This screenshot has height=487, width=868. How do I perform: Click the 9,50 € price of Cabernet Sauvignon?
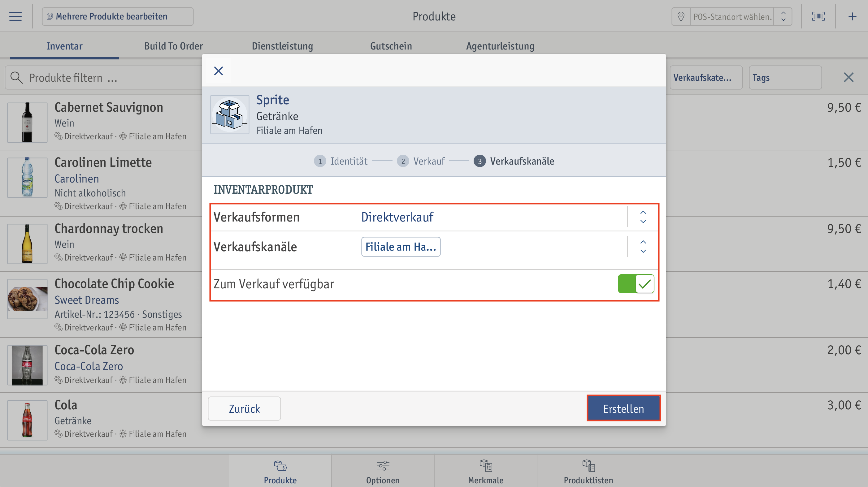point(844,107)
